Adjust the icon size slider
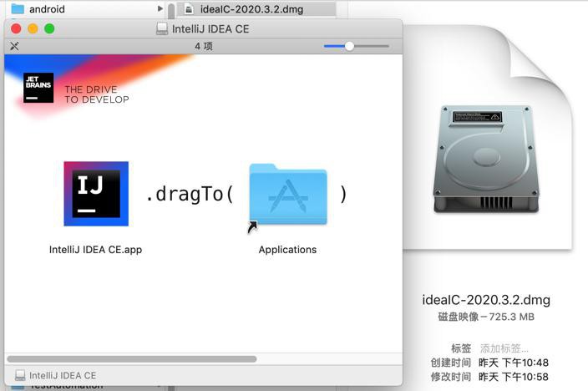The width and height of the screenshot is (588, 391). click(x=357, y=46)
